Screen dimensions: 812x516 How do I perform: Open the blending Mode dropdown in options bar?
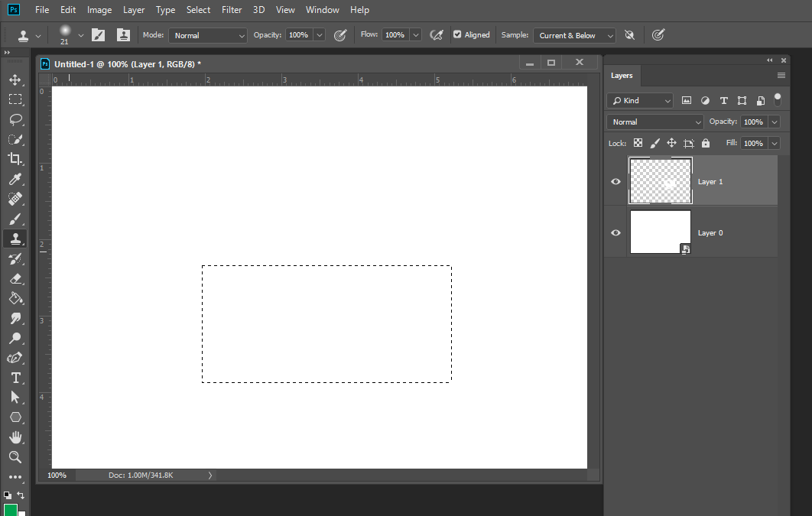pyautogui.click(x=208, y=35)
